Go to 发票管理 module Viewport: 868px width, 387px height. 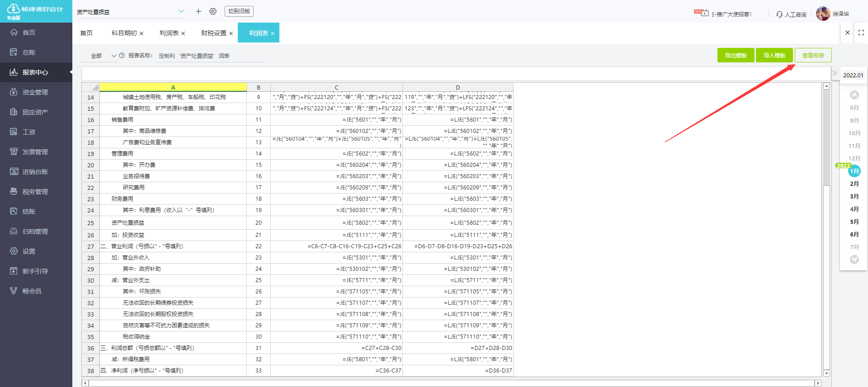point(35,152)
